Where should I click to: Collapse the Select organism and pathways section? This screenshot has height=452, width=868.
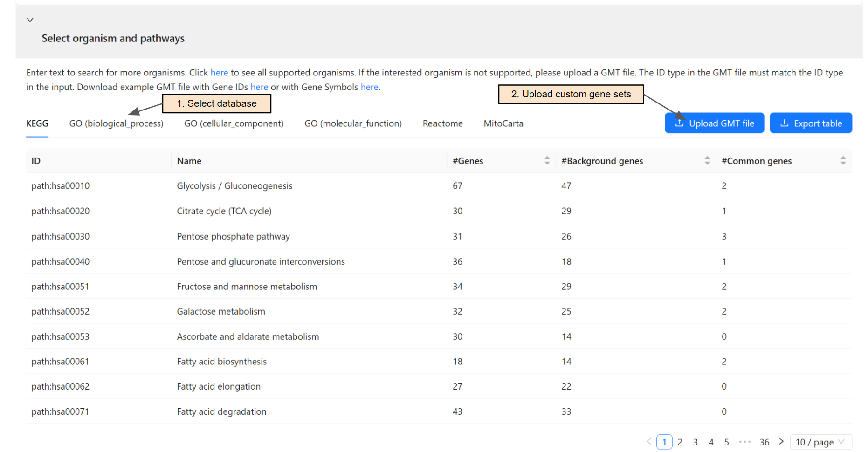(30, 20)
